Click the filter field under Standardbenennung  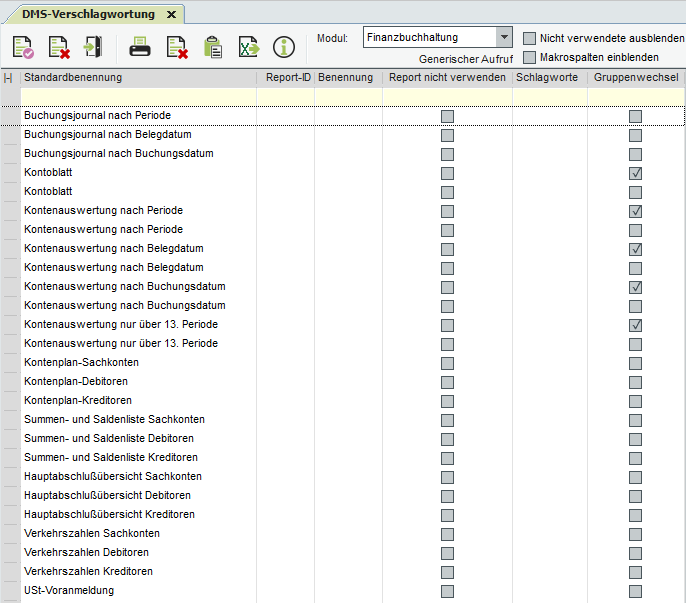pyautogui.click(x=139, y=97)
